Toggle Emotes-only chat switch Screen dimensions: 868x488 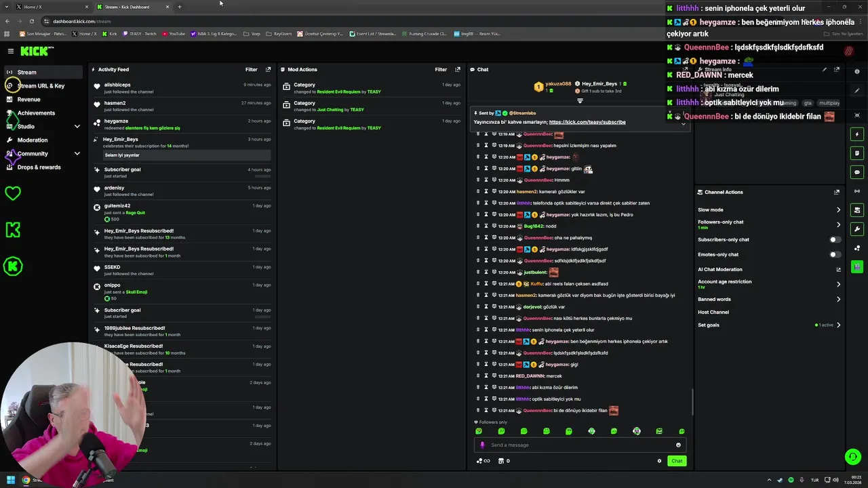(x=835, y=254)
